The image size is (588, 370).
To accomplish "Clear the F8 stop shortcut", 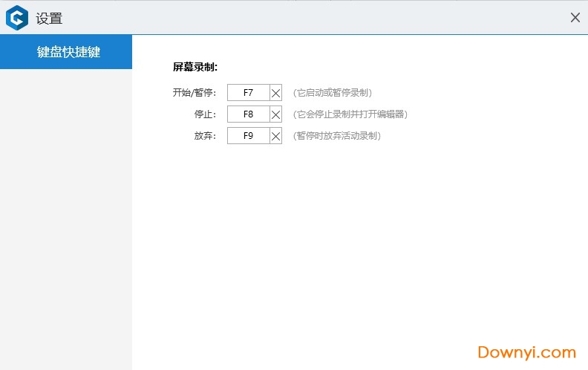I will [x=275, y=114].
